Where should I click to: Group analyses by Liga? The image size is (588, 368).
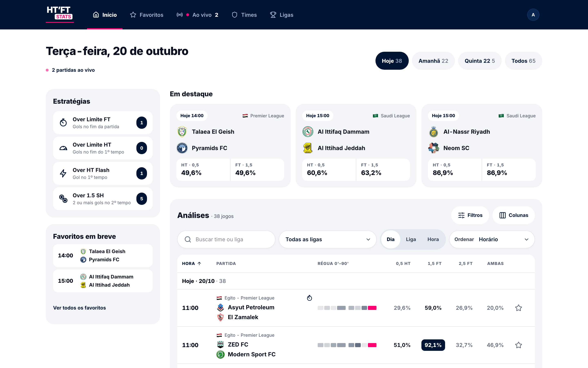click(x=411, y=239)
